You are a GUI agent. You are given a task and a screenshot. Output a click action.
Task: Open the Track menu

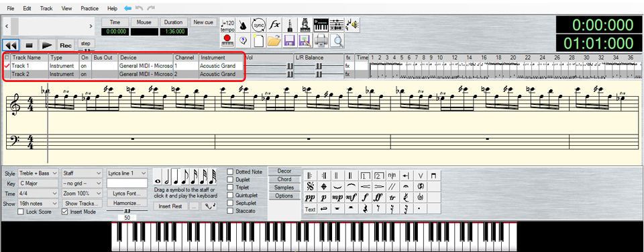pos(46,8)
